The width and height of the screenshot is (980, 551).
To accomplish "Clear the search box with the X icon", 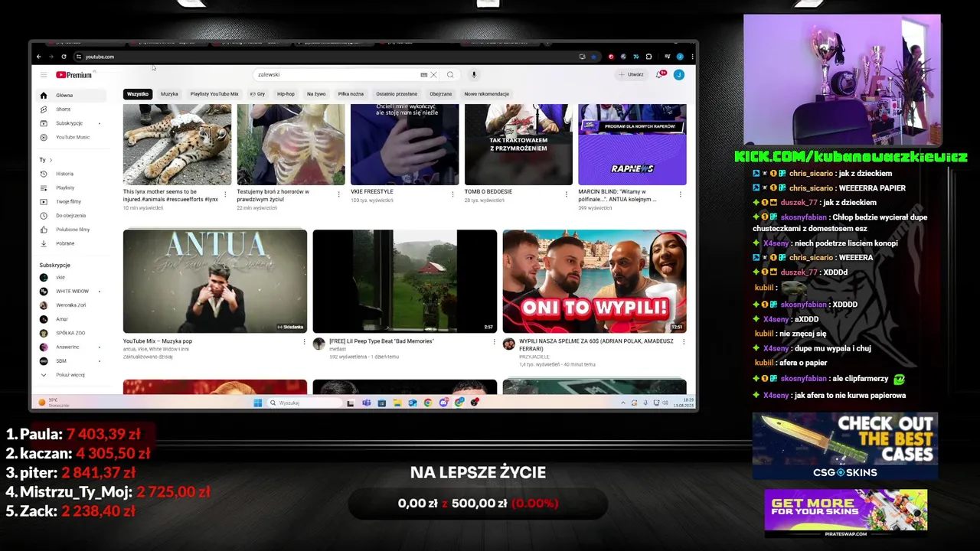I will pos(433,75).
